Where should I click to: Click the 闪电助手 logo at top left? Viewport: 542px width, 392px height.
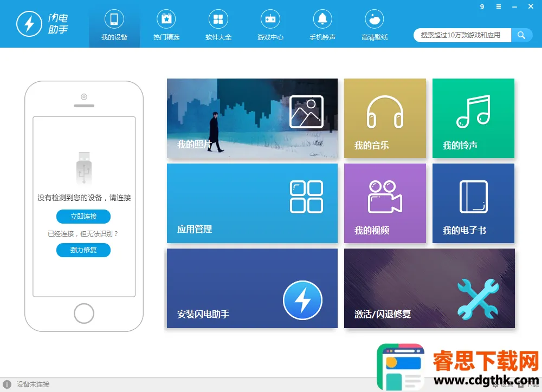pyautogui.click(x=42, y=24)
